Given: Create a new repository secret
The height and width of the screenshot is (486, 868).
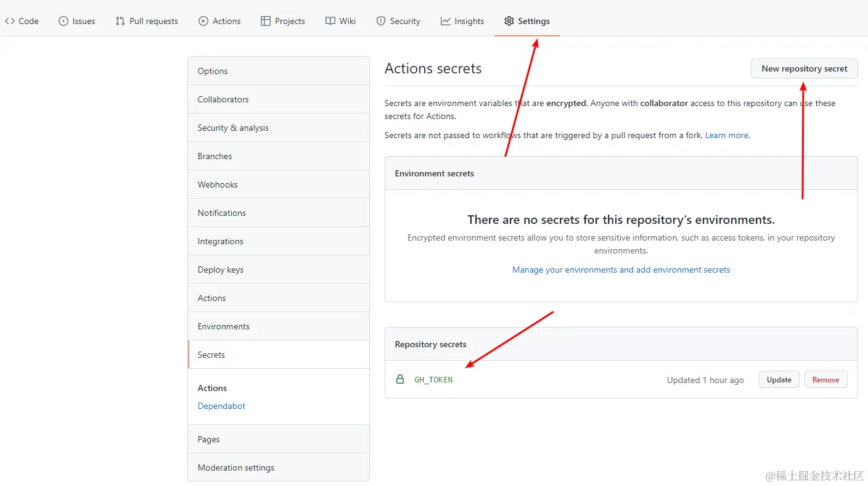Looking at the screenshot, I should pyautogui.click(x=804, y=68).
